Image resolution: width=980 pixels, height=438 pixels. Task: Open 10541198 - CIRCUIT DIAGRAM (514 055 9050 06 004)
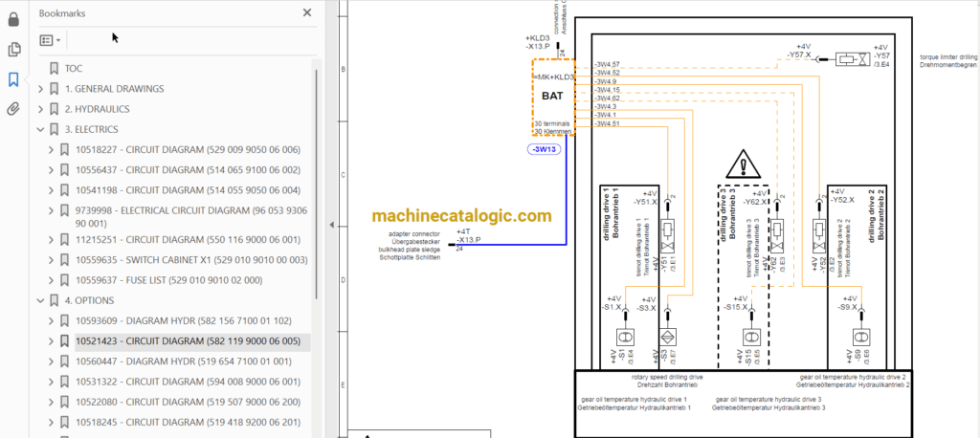click(x=189, y=190)
